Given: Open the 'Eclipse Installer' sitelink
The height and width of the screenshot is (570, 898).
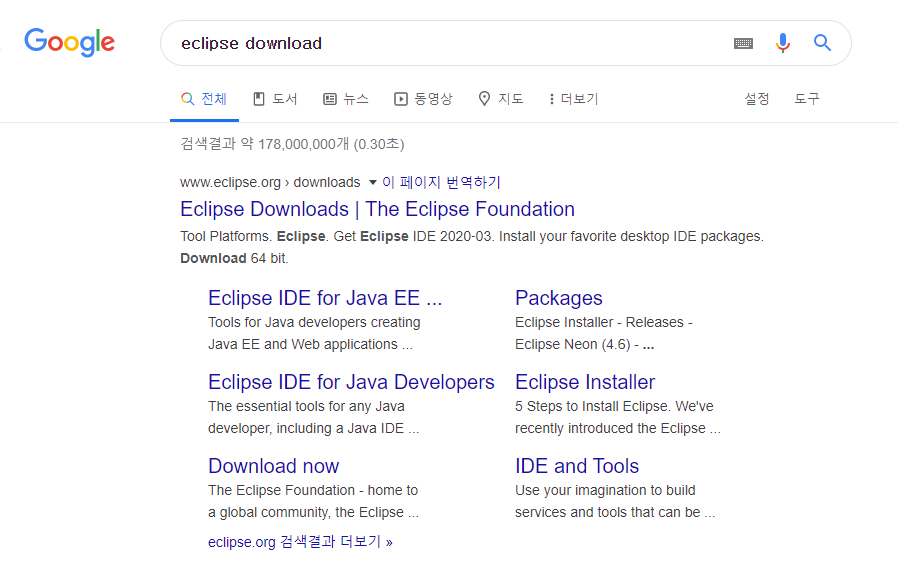Looking at the screenshot, I should 585,382.
